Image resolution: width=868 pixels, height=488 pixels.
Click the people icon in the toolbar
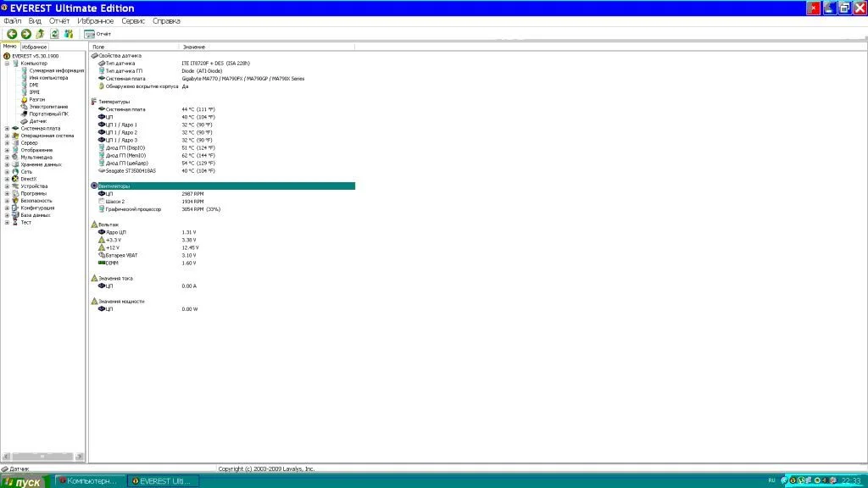click(69, 34)
